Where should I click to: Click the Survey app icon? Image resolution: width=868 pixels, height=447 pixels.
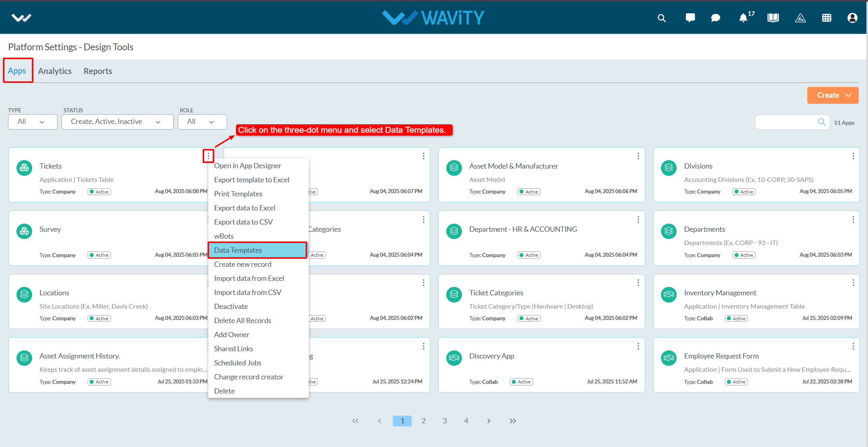[24, 231]
